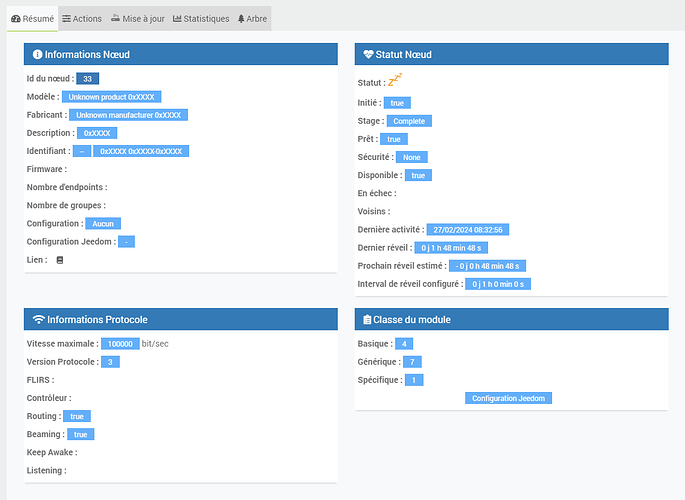Click the Dernier réveil '0 j 1 h 48 min 48 s'

click(x=451, y=248)
